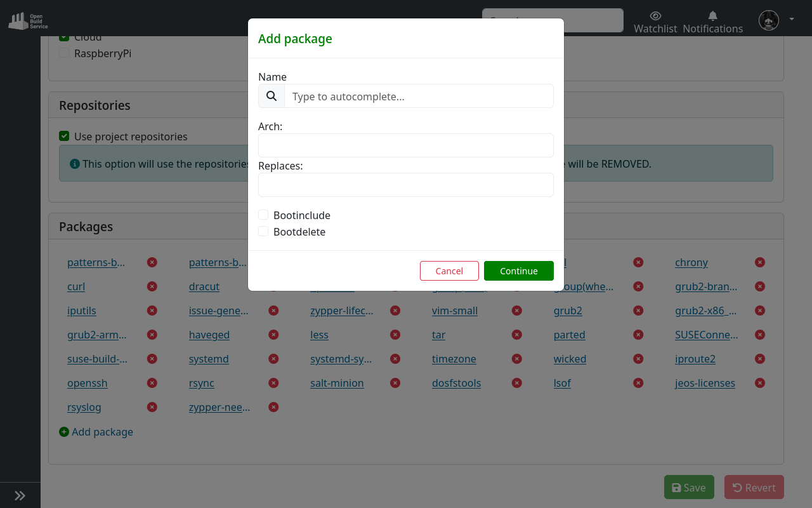Open the salt-minion package link
Viewport: 812px width, 508px height.
point(337,383)
